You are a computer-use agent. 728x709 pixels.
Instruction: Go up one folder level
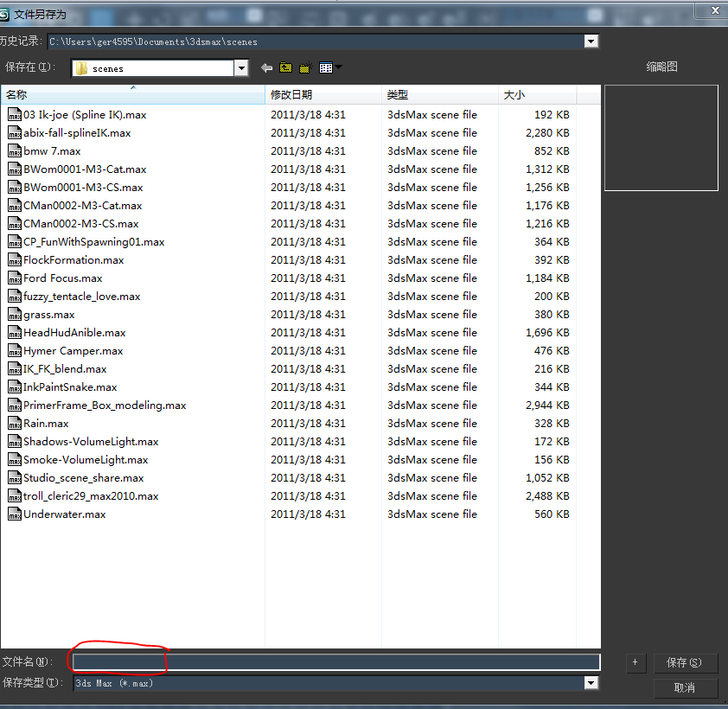[285, 67]
